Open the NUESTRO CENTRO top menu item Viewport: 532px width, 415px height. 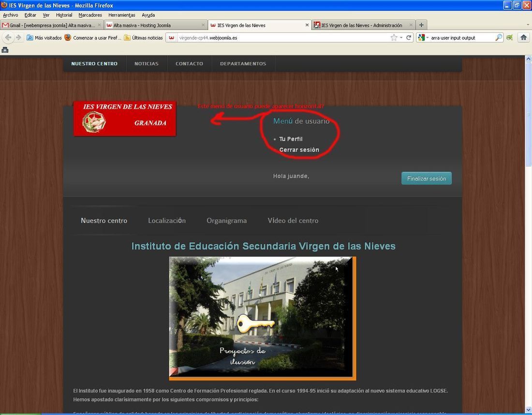click(x=94, y=63)
